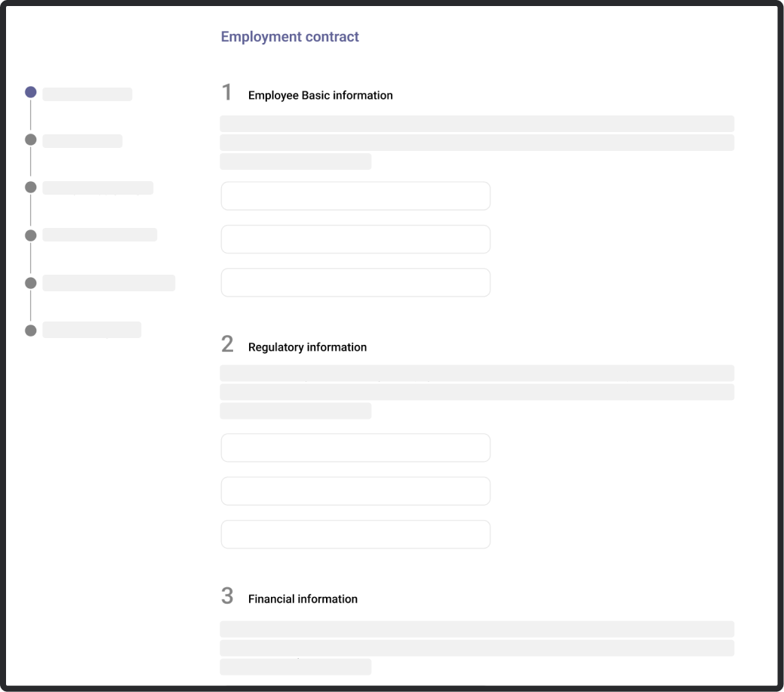Click the second step dot in sidebar
Viewport: 784px width, 692px height.
(x=31, y=140)
